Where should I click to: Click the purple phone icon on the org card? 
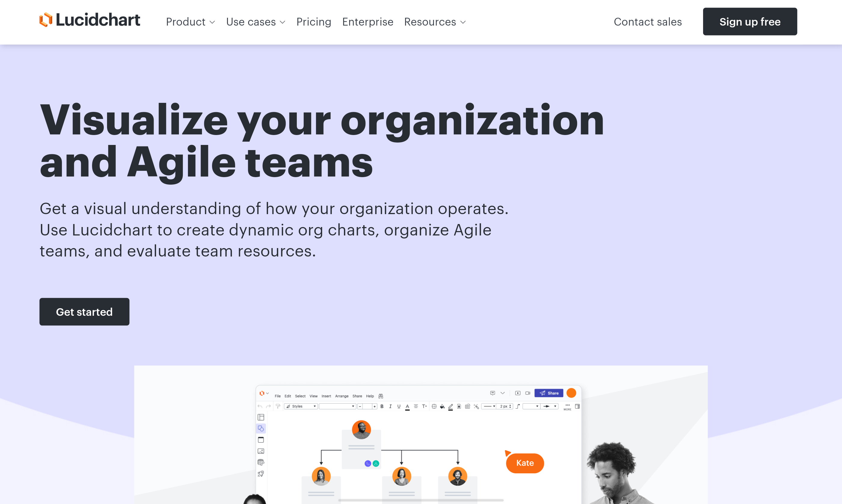(x=368, y=464)
